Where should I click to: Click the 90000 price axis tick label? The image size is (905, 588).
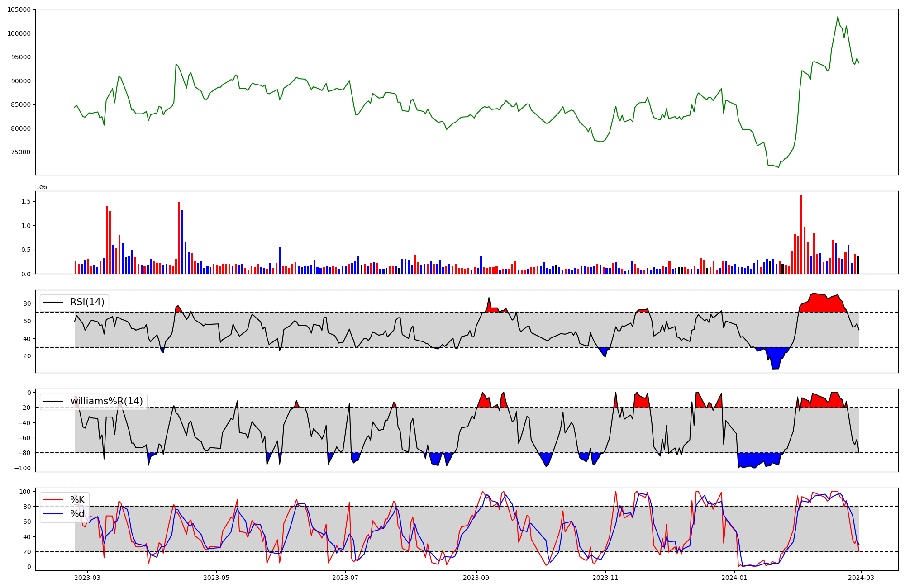click(x=21, y=81)
